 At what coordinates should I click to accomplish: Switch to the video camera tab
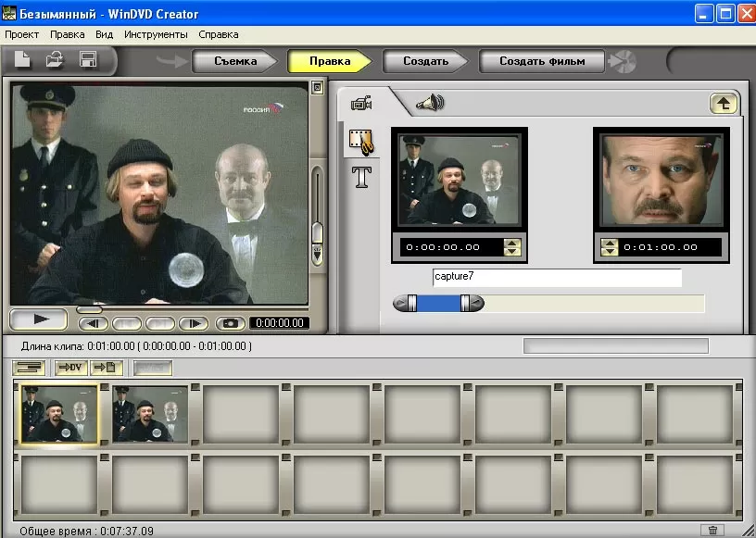(361, 103)
